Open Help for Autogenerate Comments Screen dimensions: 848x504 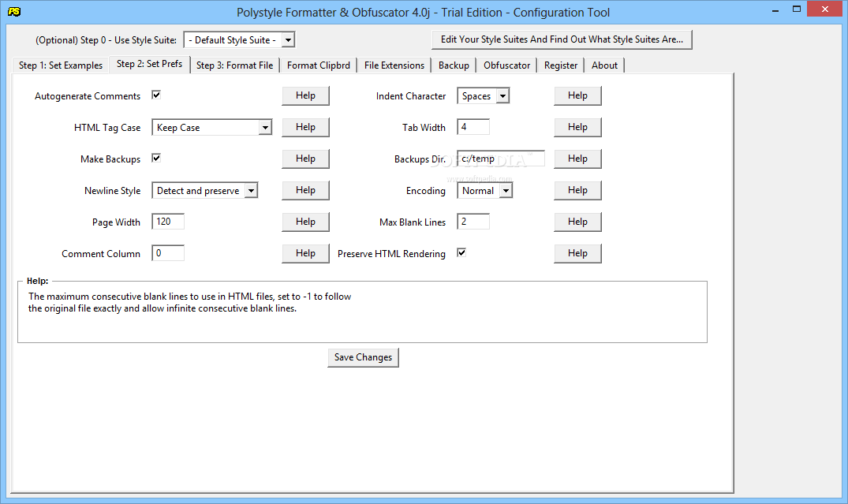(x=305, y=95)
